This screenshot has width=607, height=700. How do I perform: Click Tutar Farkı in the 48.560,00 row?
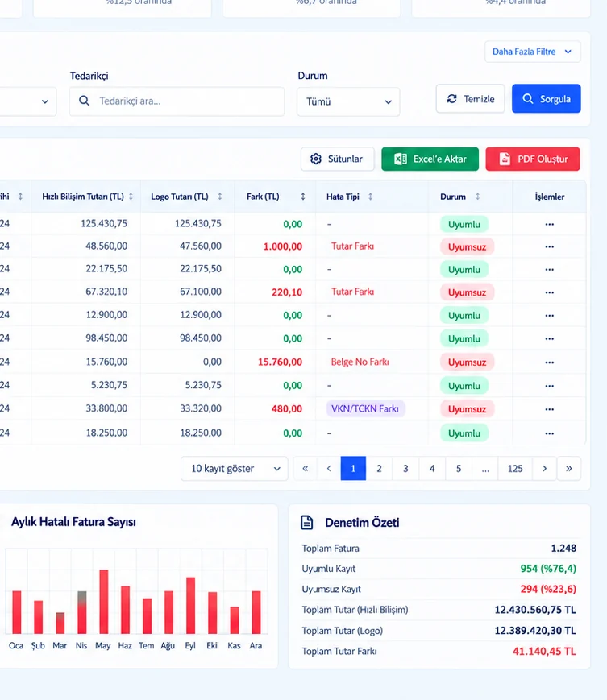[352, 246]
